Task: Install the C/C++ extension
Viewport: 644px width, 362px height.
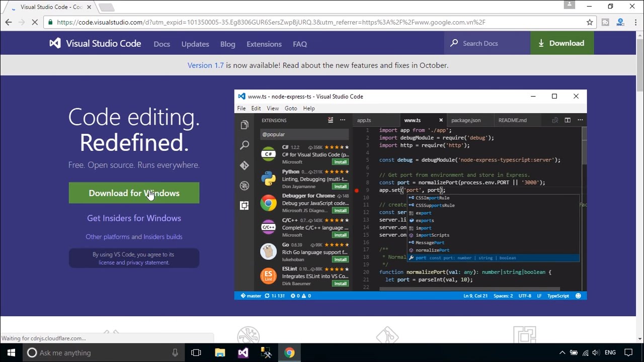Action: 341,235
